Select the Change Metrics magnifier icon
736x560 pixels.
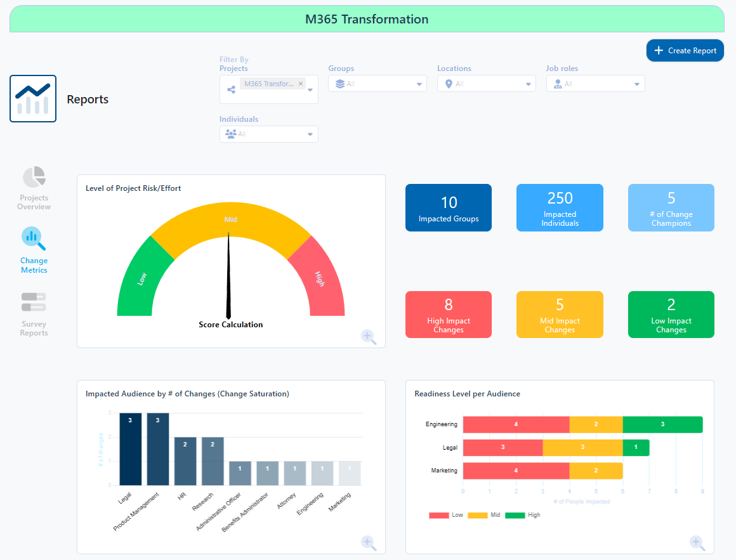34,238
